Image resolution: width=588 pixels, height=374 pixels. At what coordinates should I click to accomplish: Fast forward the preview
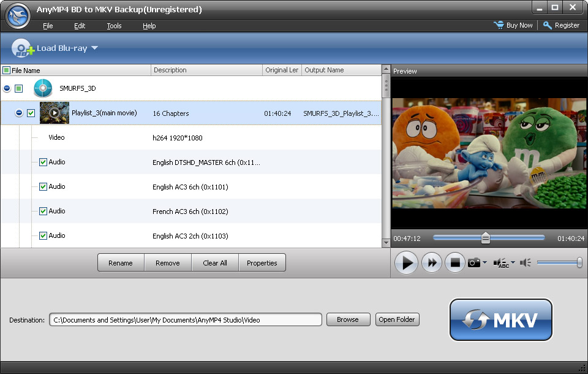[x=432, y=262]
